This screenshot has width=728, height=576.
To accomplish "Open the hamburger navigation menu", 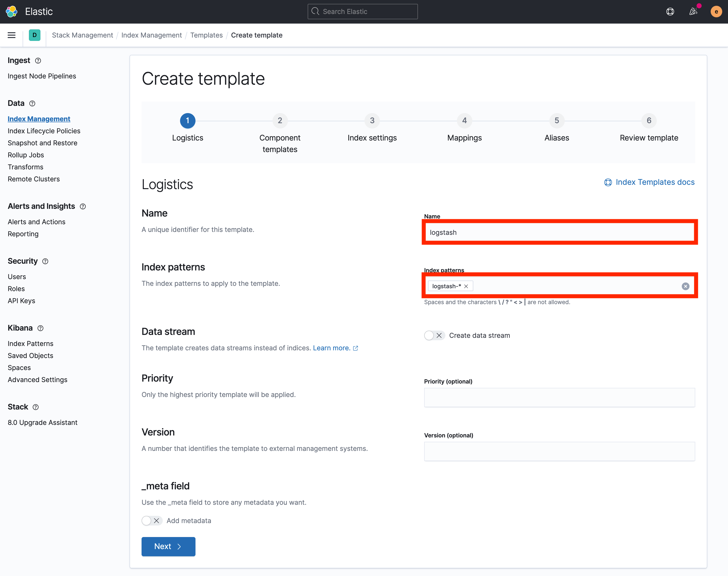I will coord(12,35).
